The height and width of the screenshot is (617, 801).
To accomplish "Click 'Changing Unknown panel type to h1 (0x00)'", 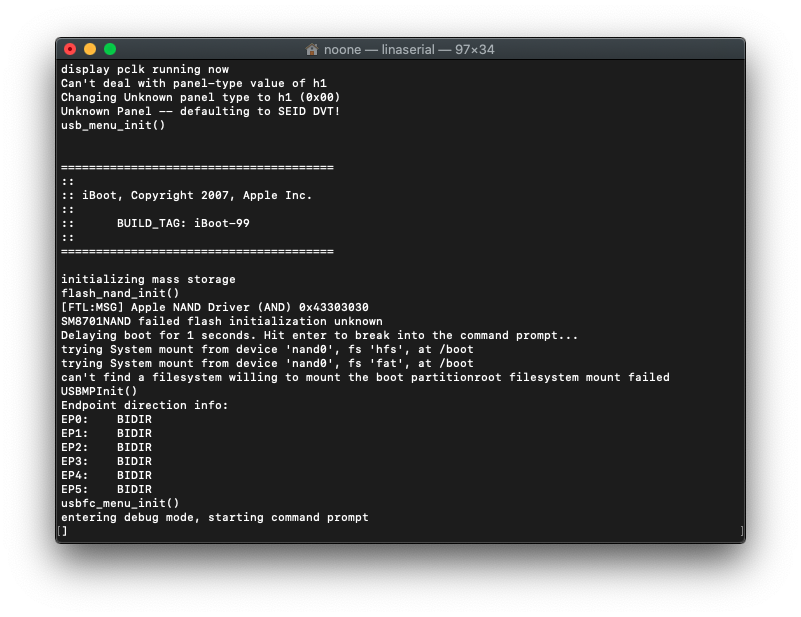I will click(x=200, y=97).
